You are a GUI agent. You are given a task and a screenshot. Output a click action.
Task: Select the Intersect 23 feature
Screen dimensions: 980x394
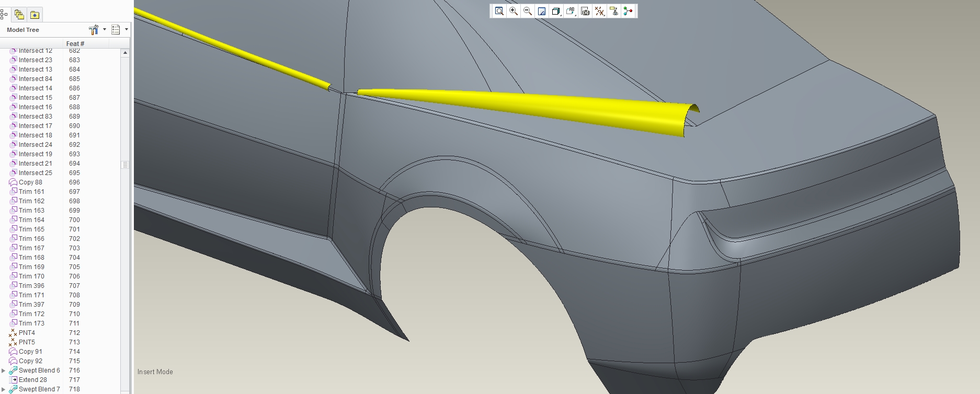click(36, 60)
